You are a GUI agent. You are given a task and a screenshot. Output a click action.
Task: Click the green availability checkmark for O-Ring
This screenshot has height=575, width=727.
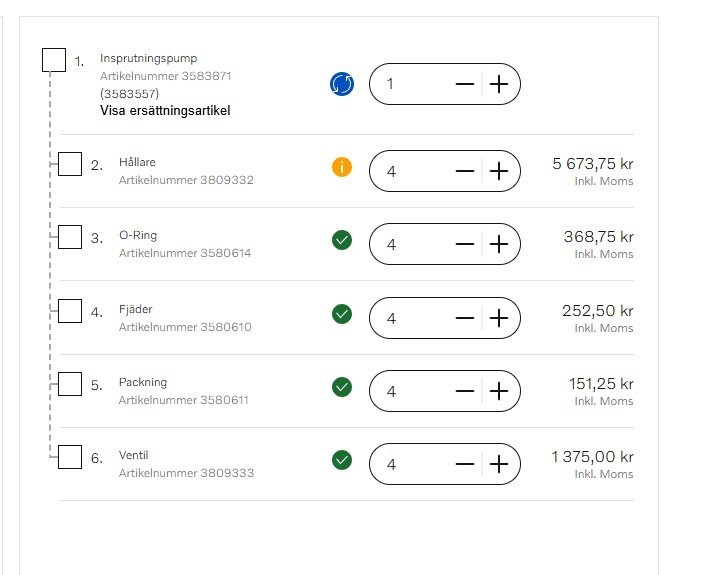(x=342, y=240)
